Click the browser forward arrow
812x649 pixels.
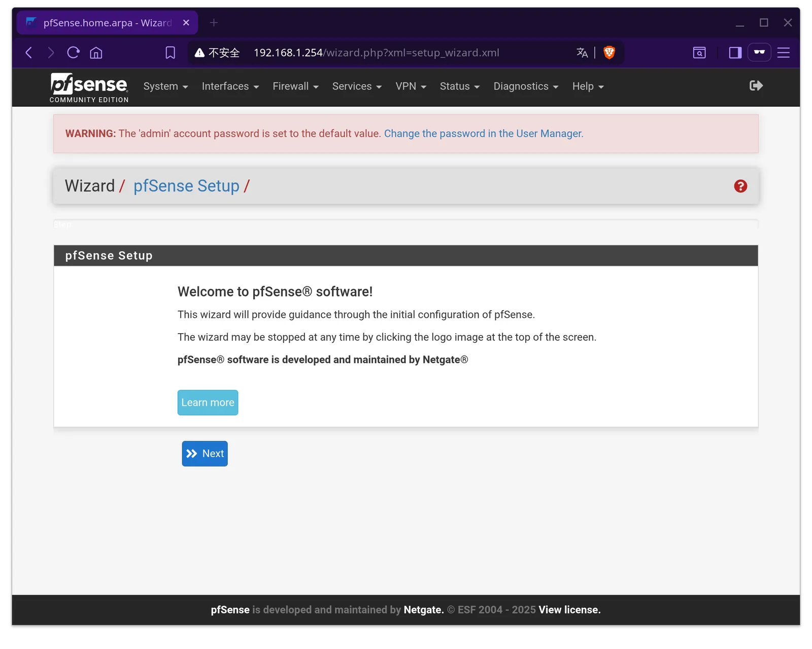[51, 53]
